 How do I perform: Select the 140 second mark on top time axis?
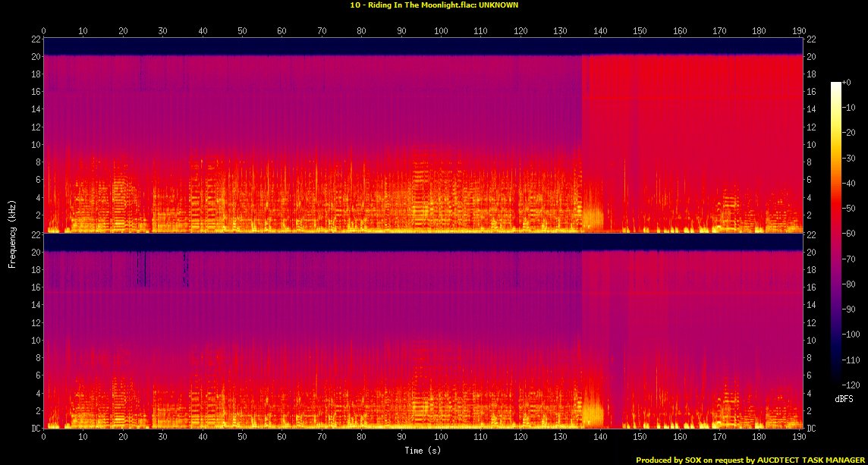pyautogui.click(x=599, y=31)
